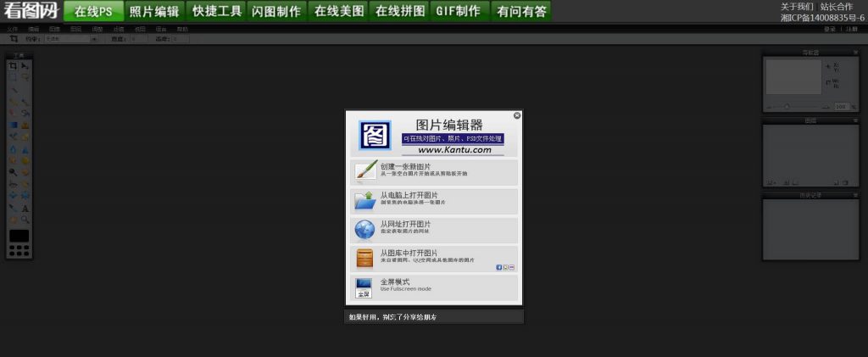Select the Red Eye Reduction tool
The height and width of the screenshot is (357, 868).
(x=13, y=184)
